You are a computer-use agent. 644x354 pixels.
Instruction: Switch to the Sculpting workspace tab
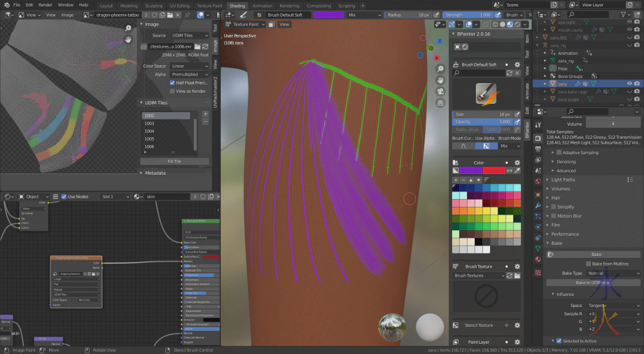(x=154, y=6)
